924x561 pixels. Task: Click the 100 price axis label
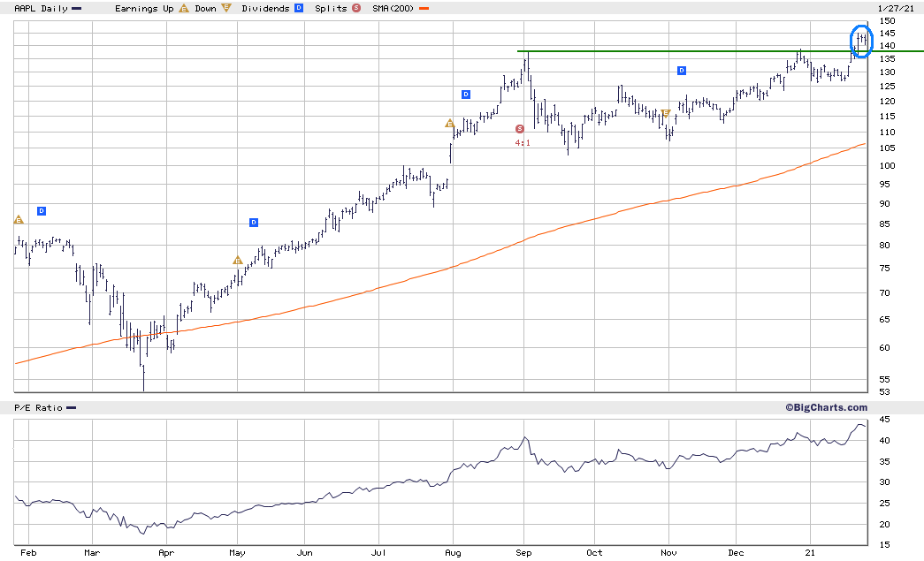point(887,166)
